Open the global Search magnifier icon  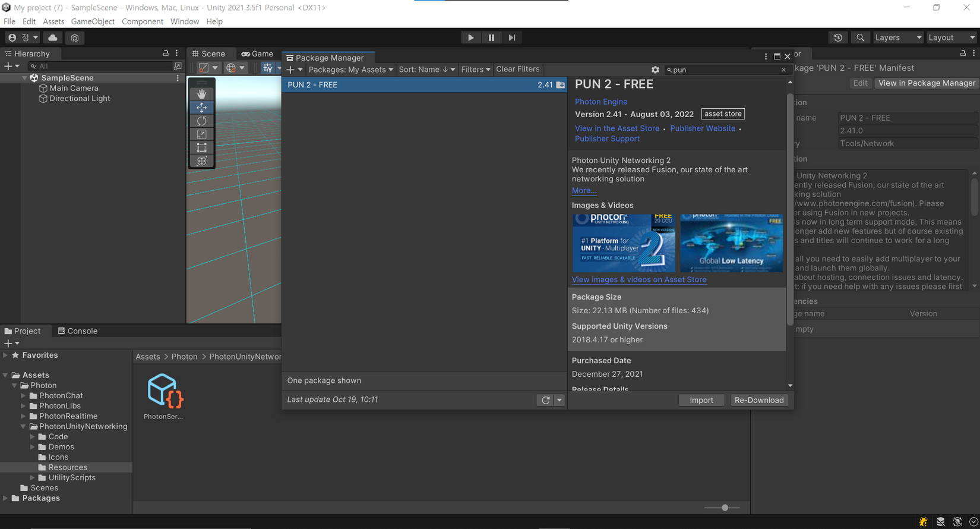tap(860, 37)
